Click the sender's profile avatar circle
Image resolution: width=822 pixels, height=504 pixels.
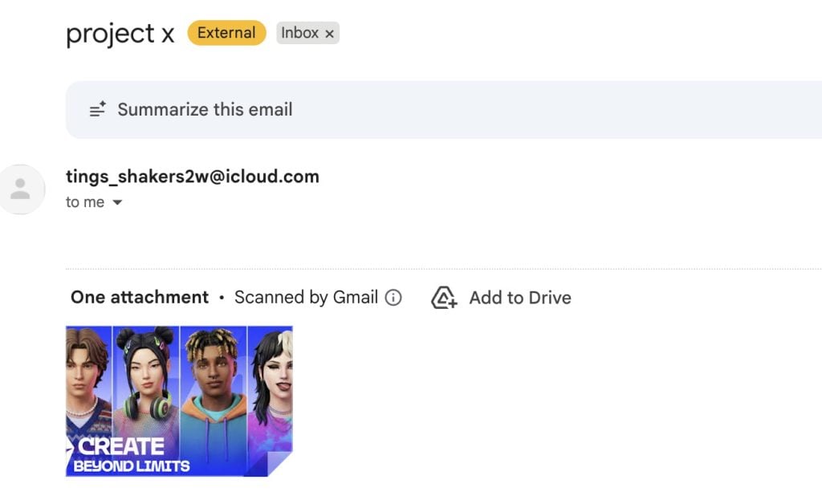(22, 189)
